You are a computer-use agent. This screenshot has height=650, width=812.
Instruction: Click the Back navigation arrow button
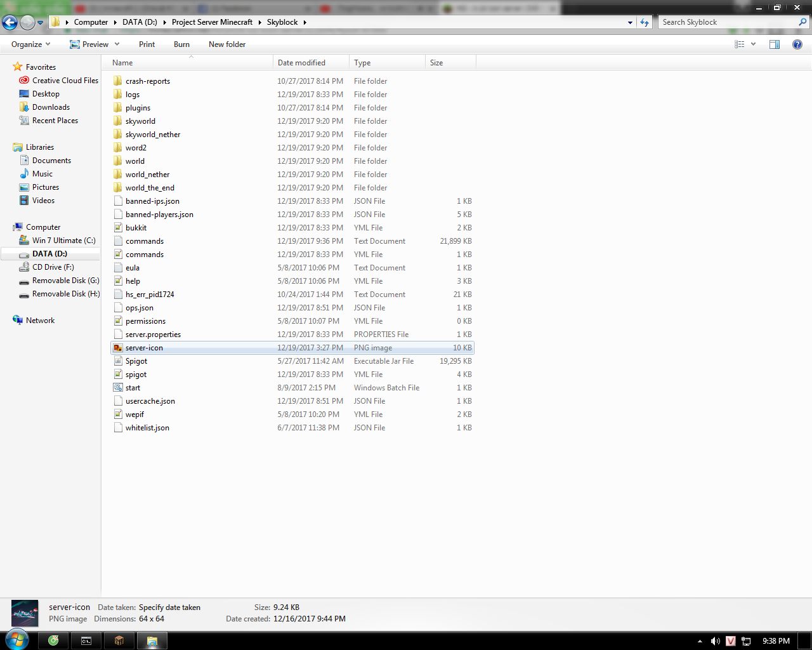[10, 22]
